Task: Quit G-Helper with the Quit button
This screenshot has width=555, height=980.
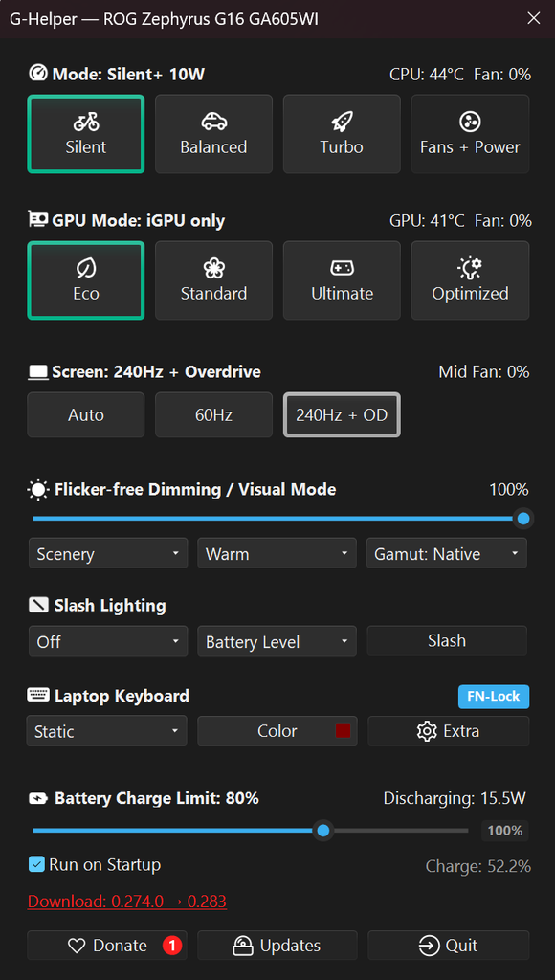Action: (x=448, y=946)
